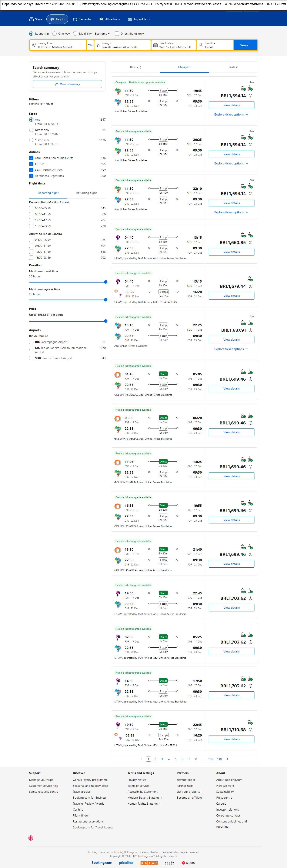Enable the Direct flights only checkbox

click(117, 34)
